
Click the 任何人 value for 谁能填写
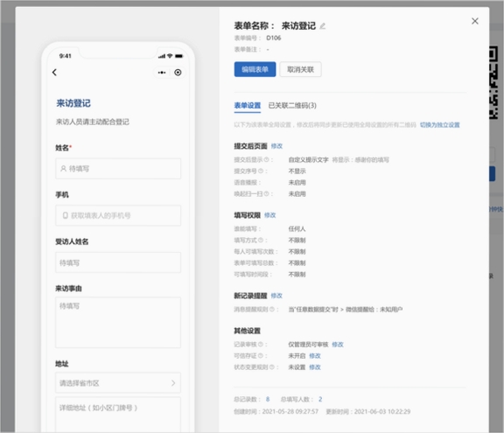[297, 229]
